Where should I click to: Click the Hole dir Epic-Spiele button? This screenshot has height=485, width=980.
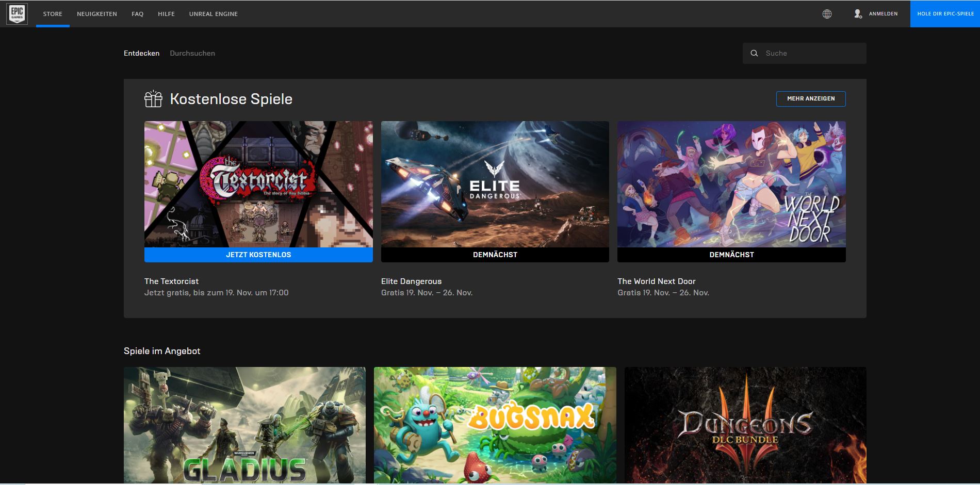tap(945, 14)
